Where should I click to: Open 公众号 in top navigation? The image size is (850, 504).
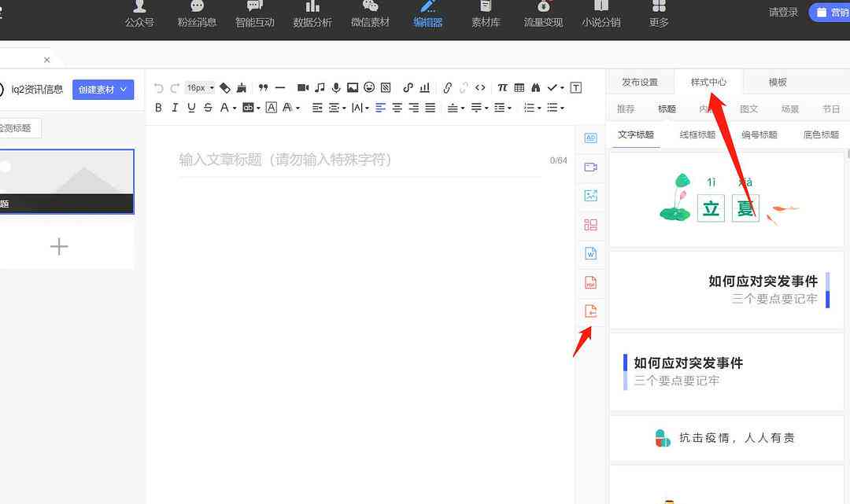(139, 15)
